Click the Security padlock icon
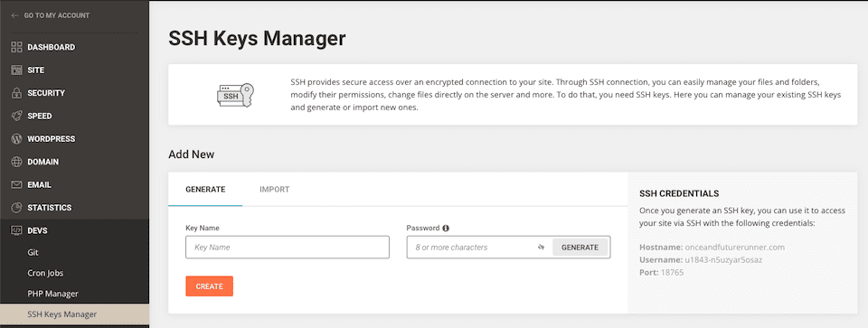The width and height of the screenshot is (868, 328). click(16, 93)
